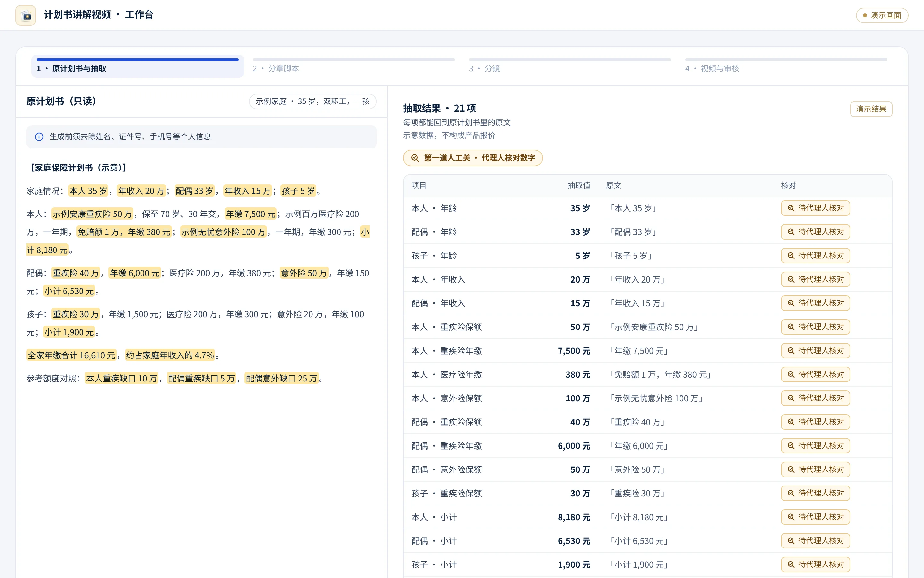Click 待代理人核对 for 本人 · 重疾险年缴 row
Image resolution: width=924 pixels, height=578 pixels.
[815, 351]
